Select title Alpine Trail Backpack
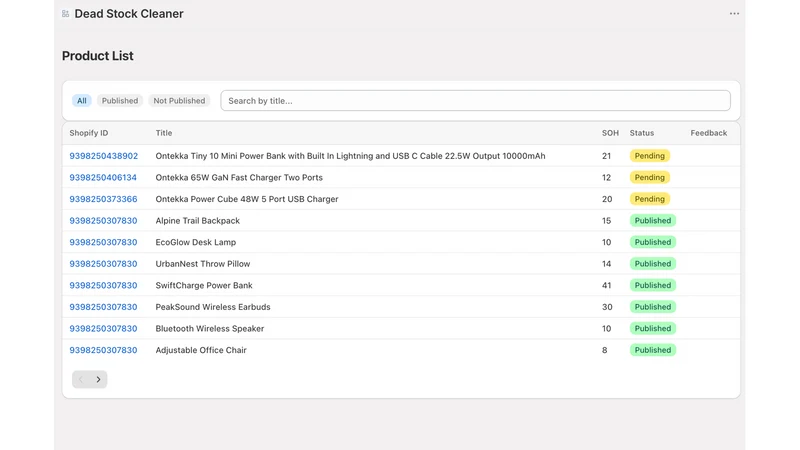 pos(197,220)
